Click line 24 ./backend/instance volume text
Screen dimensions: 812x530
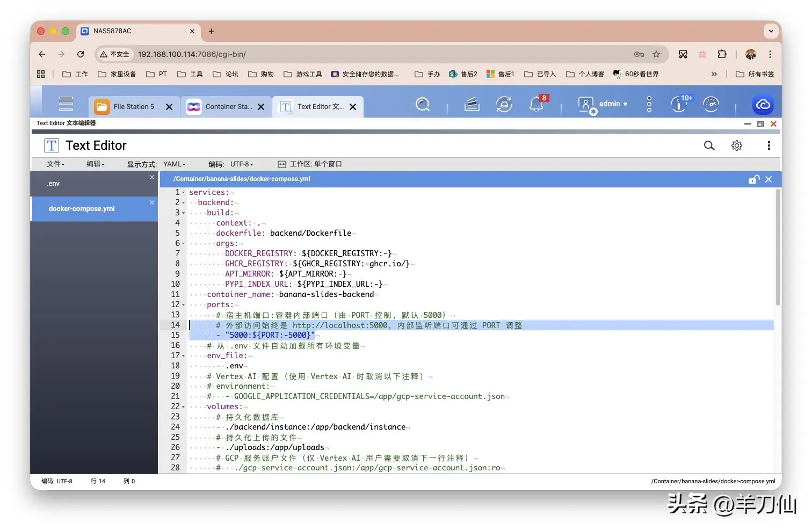[x=315, y=427]
